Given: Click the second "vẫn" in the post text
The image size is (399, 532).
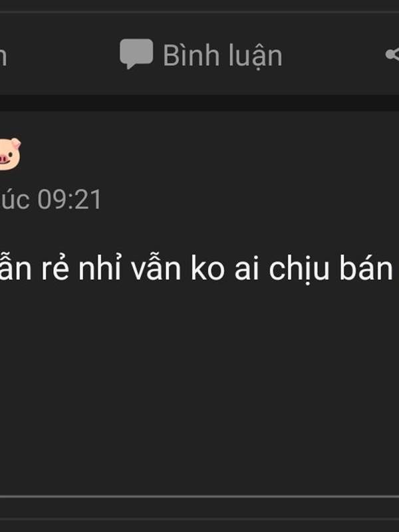Looking at the screenshot, I should 156,269.
